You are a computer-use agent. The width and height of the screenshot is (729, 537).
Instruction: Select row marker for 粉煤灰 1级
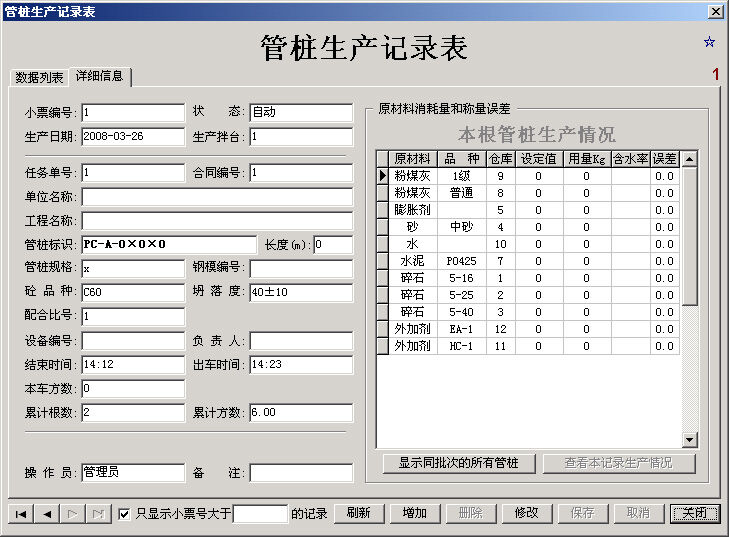(382, 176)
